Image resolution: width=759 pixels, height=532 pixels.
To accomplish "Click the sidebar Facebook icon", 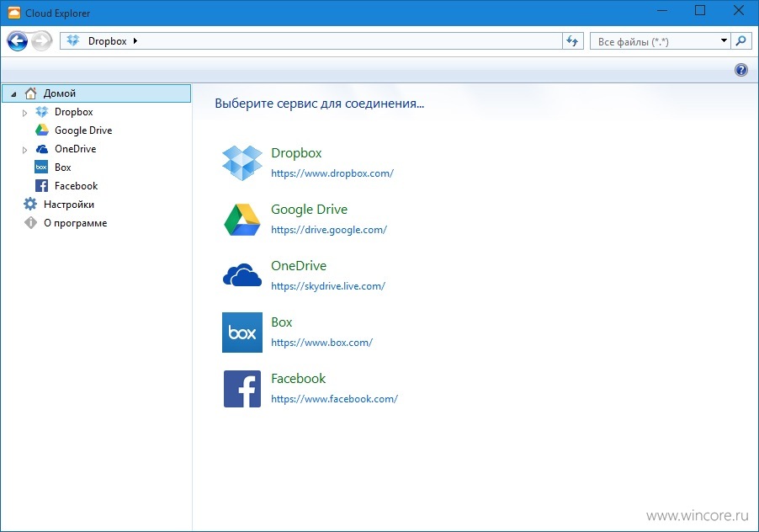I will 41,186.
